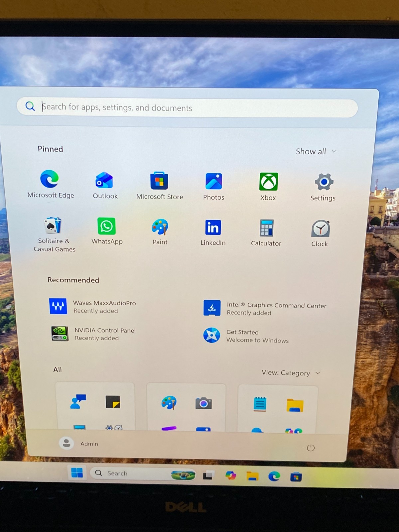Open the View: Category dropdown

291,373
